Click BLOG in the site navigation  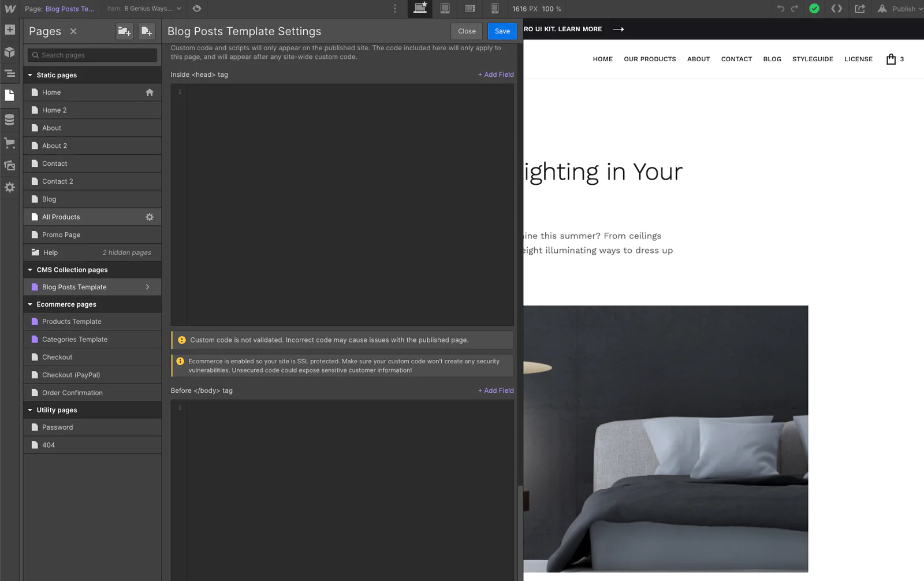pyautogui.click(x=772, y=59)
